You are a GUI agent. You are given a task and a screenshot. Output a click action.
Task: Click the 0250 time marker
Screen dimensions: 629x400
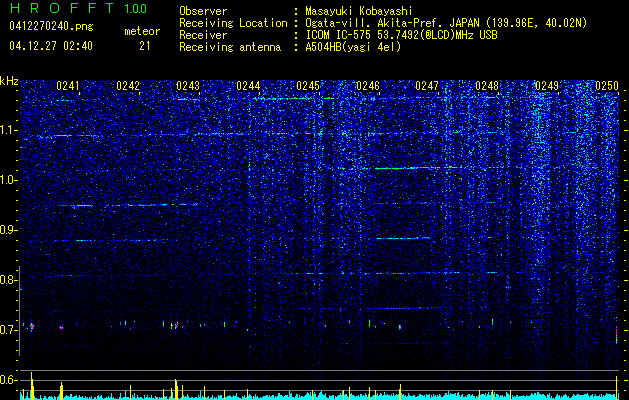[607, 86]
